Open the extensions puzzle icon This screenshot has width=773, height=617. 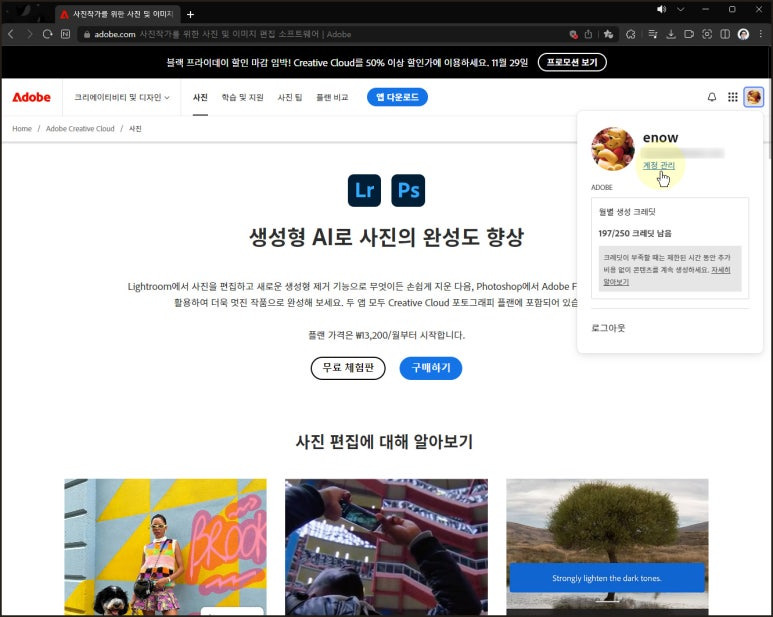(x=631, y=34)
